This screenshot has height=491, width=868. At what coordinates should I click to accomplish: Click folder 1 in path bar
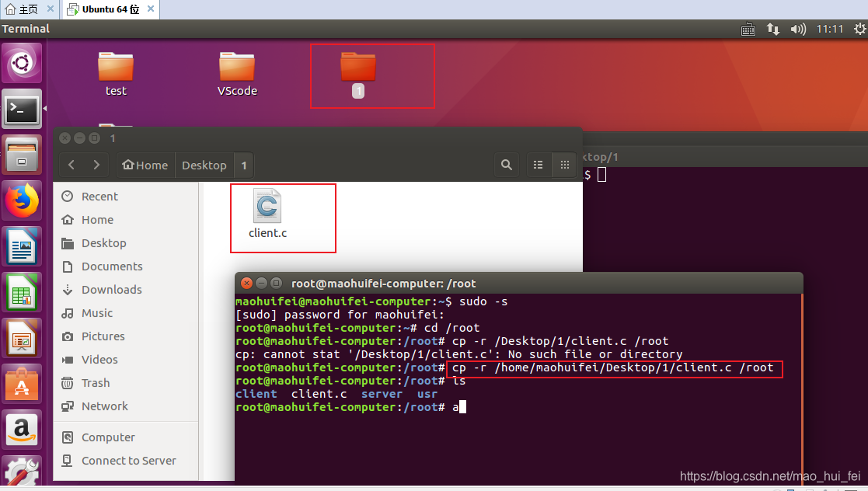pos(243,165)
